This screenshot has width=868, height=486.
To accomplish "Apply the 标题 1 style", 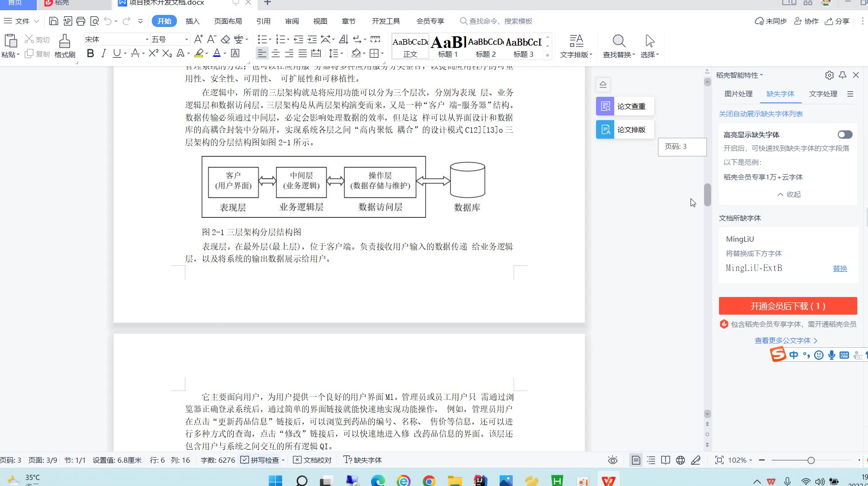I will click(x=448, y=46).
